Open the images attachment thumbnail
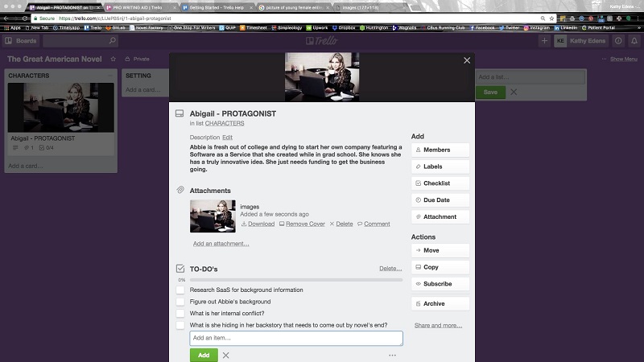The width and height of the screenshot is (644, 362). (213, 216)
